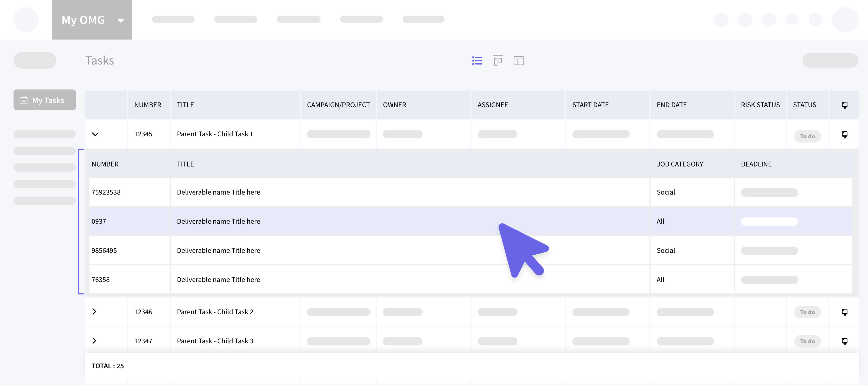Click pin icon in table header

tap(844, 105)
